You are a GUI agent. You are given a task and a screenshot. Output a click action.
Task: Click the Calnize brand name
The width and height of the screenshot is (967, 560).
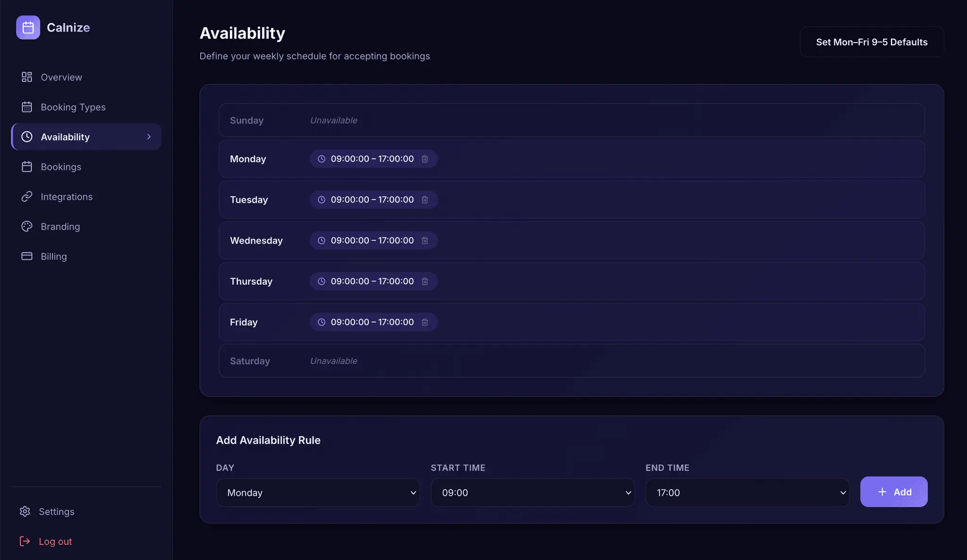[x=68, y=27]
